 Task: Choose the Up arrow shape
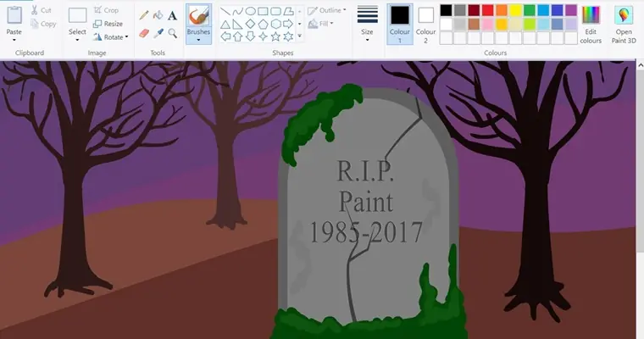237,36
